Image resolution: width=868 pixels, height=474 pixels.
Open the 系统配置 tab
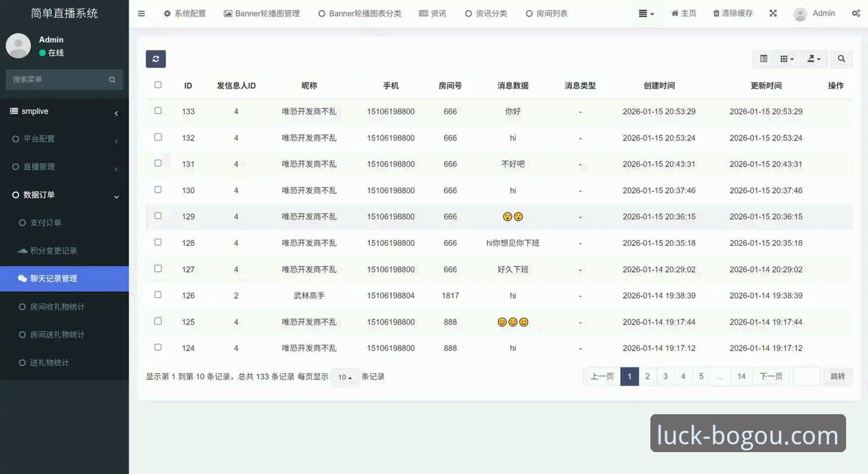184,14
